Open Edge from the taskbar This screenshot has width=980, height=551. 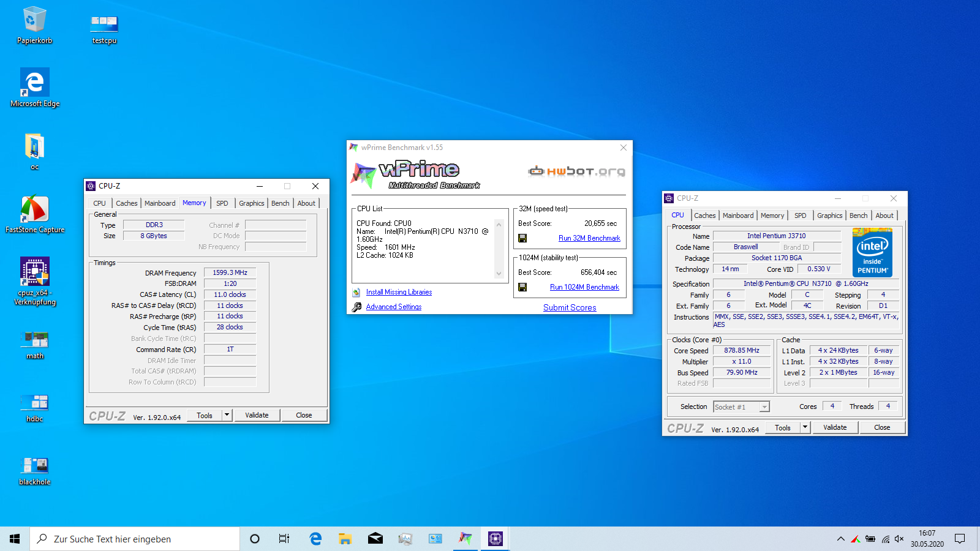[x=315, y=539]
